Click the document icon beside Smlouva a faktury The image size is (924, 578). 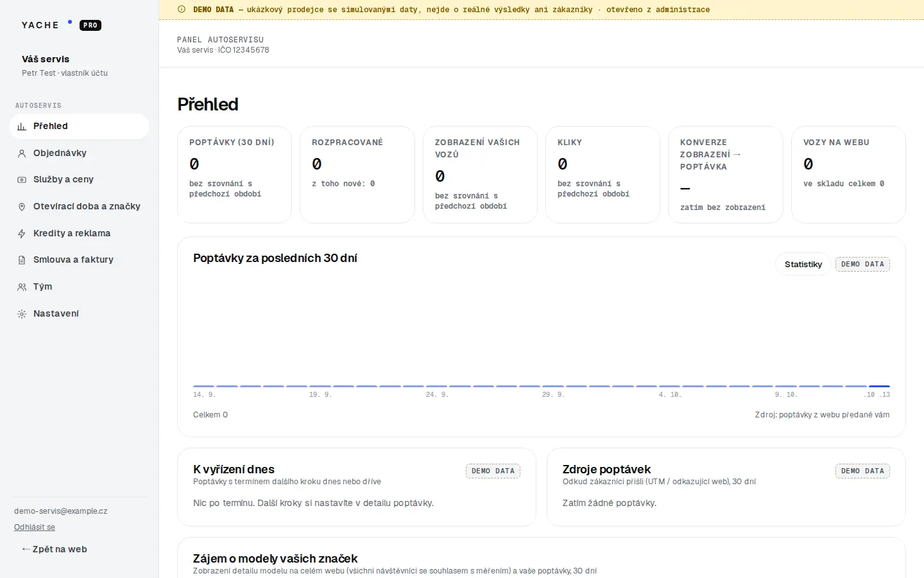pos(22,260)
